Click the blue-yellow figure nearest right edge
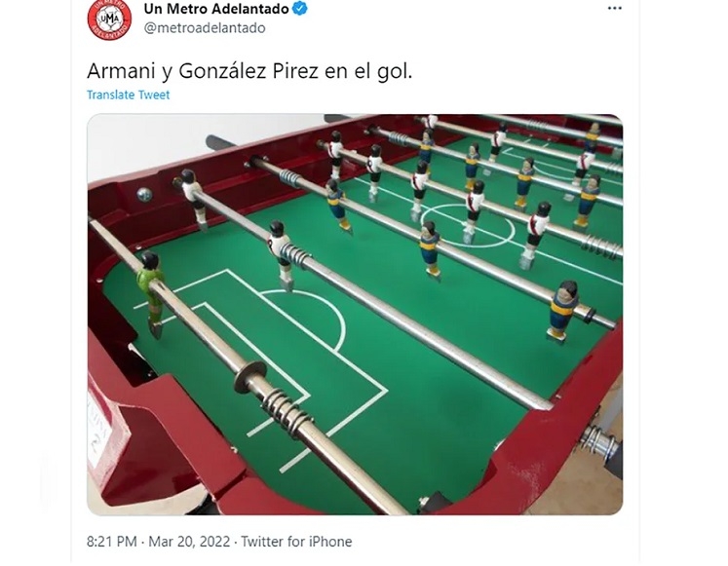This screenshot has height=566, width=728. coord(562,312)
